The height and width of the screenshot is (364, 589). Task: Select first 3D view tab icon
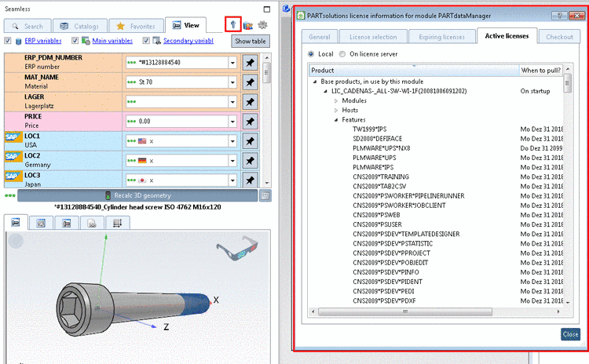(16, 223)
